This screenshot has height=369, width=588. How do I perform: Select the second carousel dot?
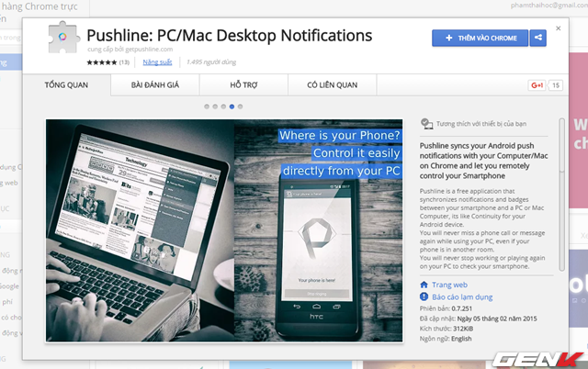[215, 106]
